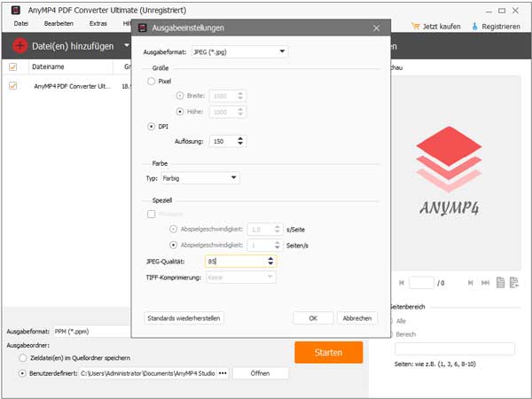Viewport: 532px width, 399px height.
Task: Click the Bereich page range input field
Action: [x=455, y=348]
